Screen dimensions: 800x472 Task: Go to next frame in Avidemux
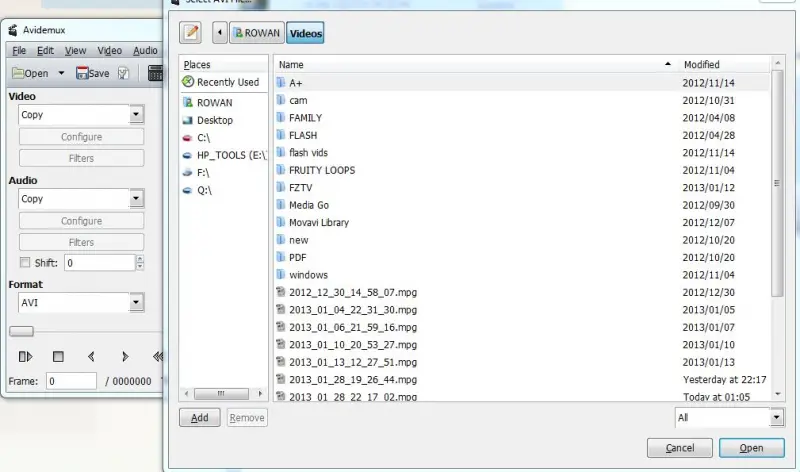[125, 357]
